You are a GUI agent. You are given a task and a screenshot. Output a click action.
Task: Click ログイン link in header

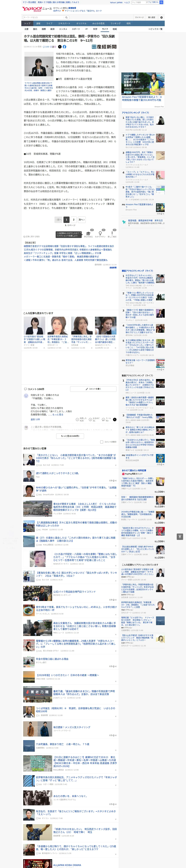(x=57, y=11)
